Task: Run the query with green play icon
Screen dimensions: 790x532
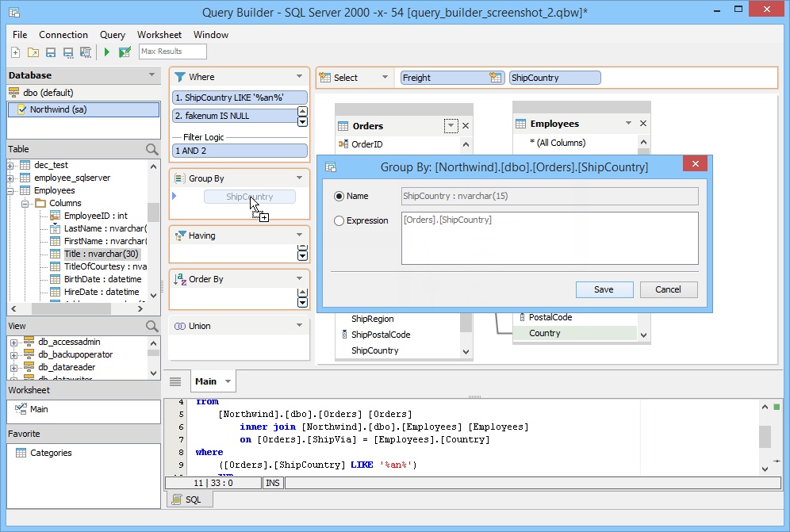Action: [x=107, y=52]
